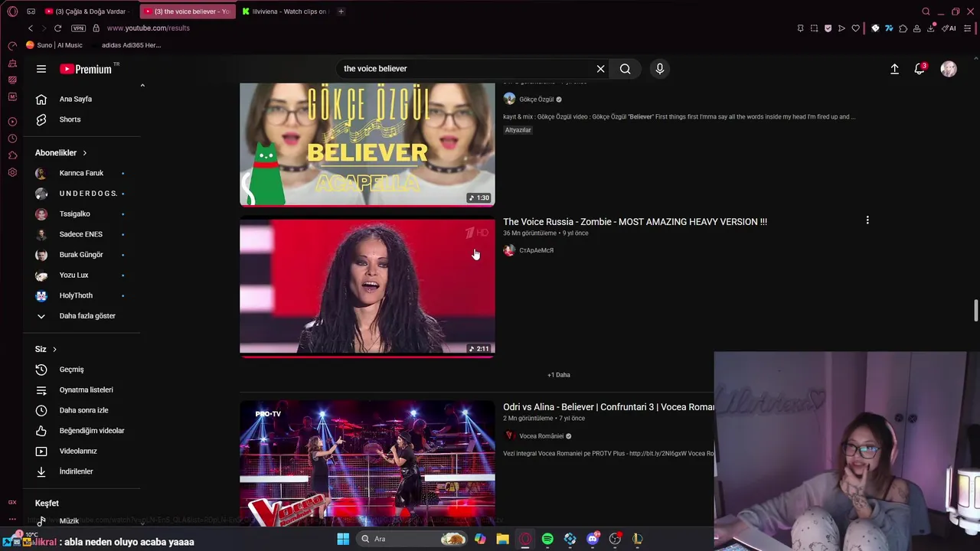Open Odri vs Alina Believer thumbnail
980x551 pixels.
[367, 463]
